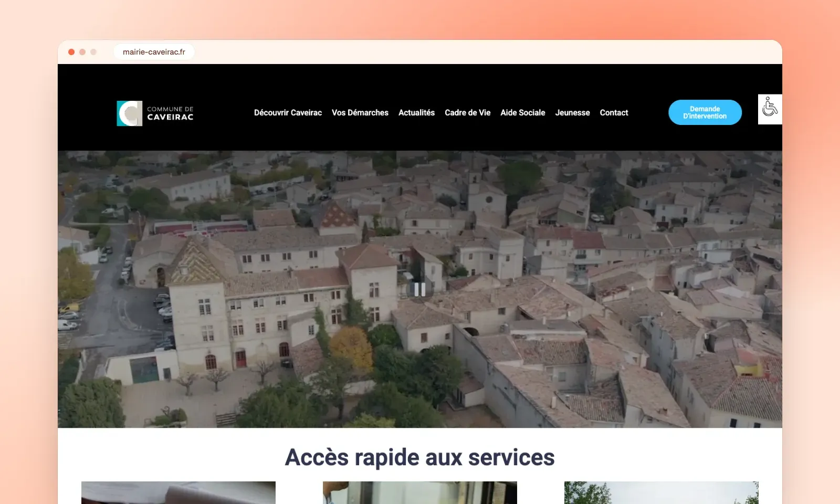840x504 pixels.
Task: Click Demande D'intervention button
Action: (x=705, y=112)
